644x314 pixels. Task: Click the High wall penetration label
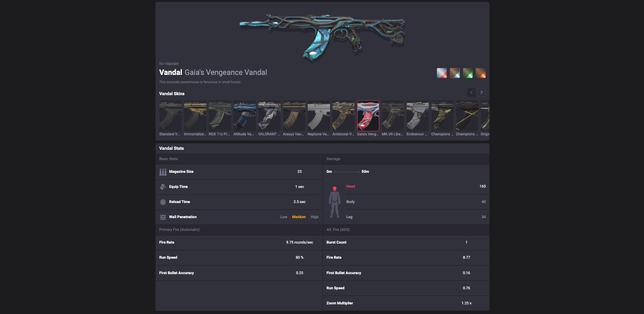pos(315,217)
